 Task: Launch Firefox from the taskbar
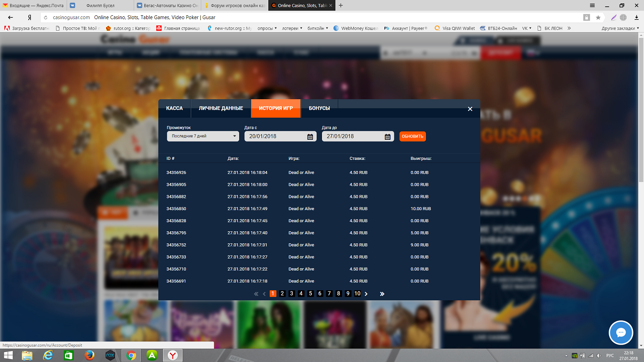(x=89, y=355)
